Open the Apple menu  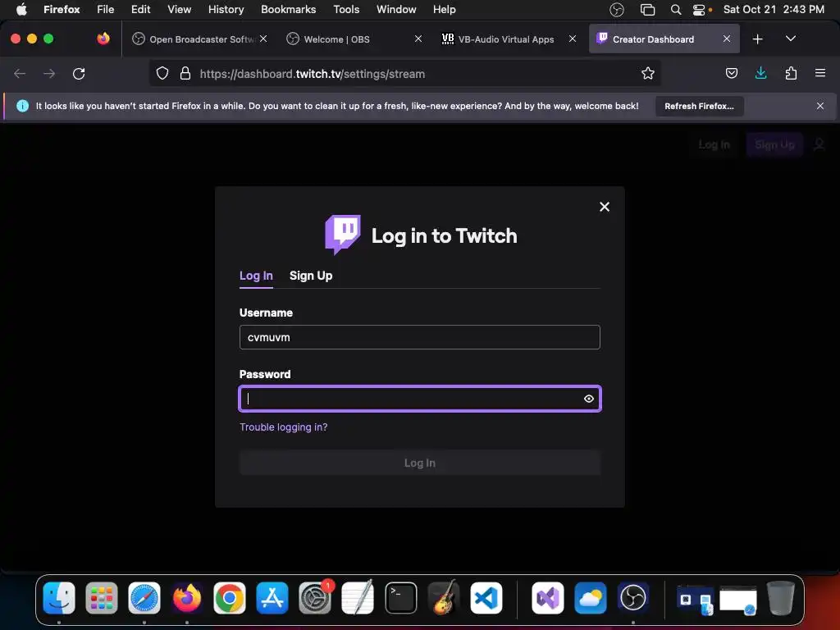[21, 9]
